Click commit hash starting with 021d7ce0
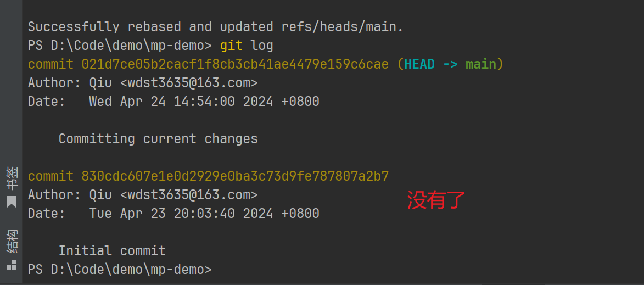Viewport: 644px width, 285px height. pos(235,64)
